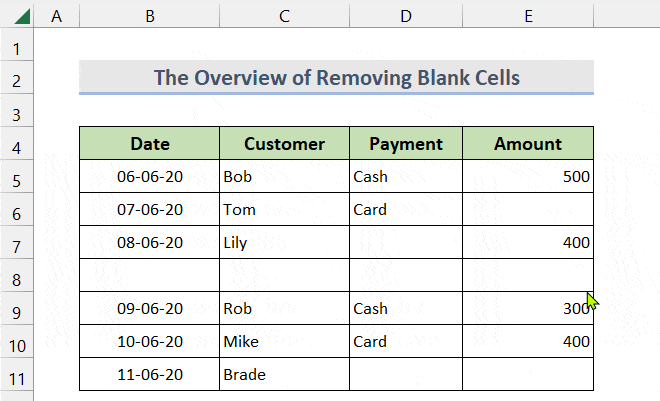660x401 pixels.
Task: Click the cell containing Lily
Action: pos(284,243)
